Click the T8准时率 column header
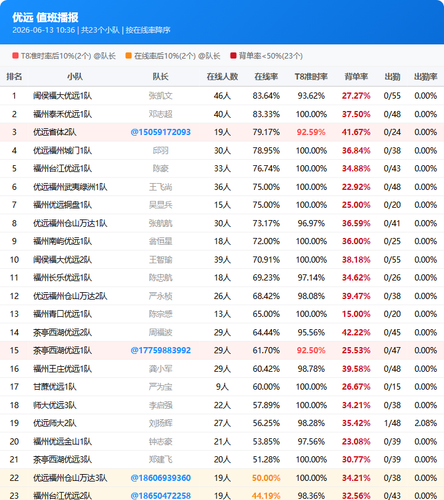 click(311, 77)
